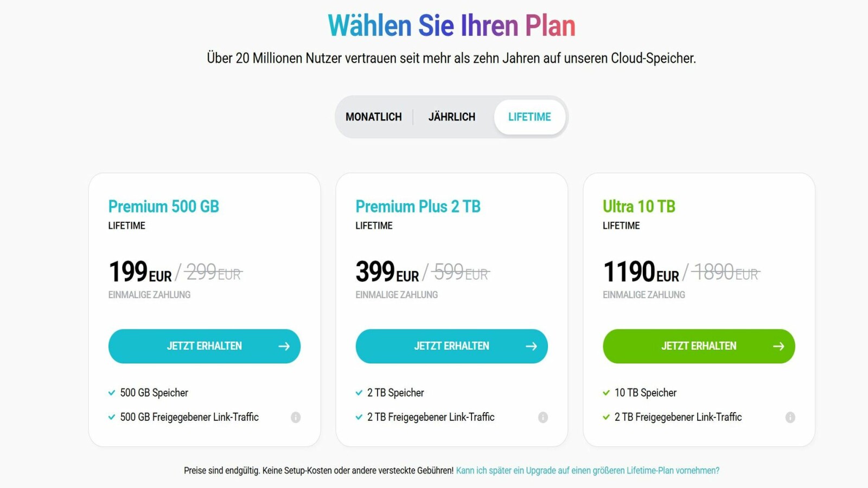This screenshot has width=868, height=488.
Task: Get the Premium 500 GB plan
Action: (x=204, y=346)
